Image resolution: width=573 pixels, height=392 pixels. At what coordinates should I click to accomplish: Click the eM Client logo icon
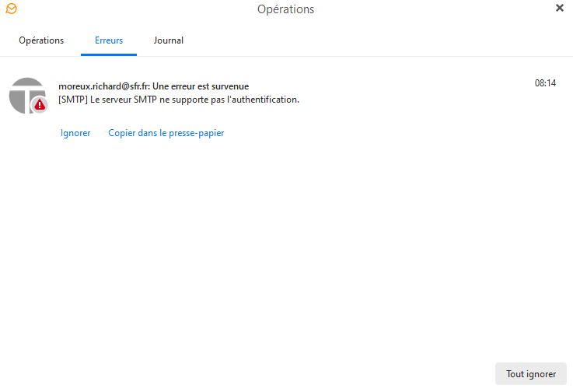pos(11,9)
